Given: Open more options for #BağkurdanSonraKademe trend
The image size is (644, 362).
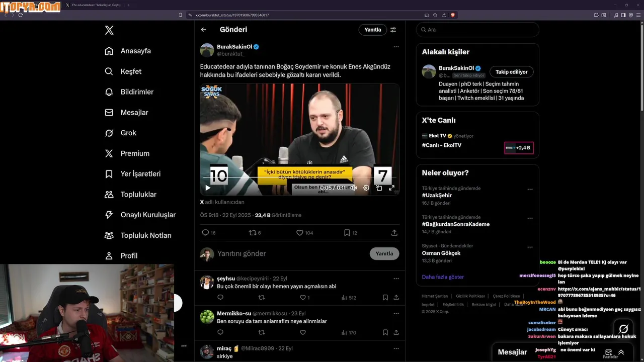Looking at the screenshot, I should point(530,219).
